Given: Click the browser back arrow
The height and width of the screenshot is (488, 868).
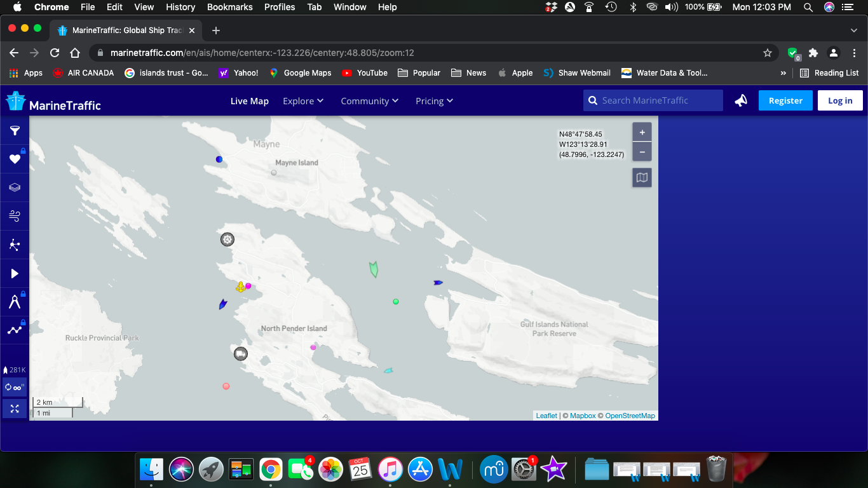Looking at the screenshot, I should pos(14,53).
